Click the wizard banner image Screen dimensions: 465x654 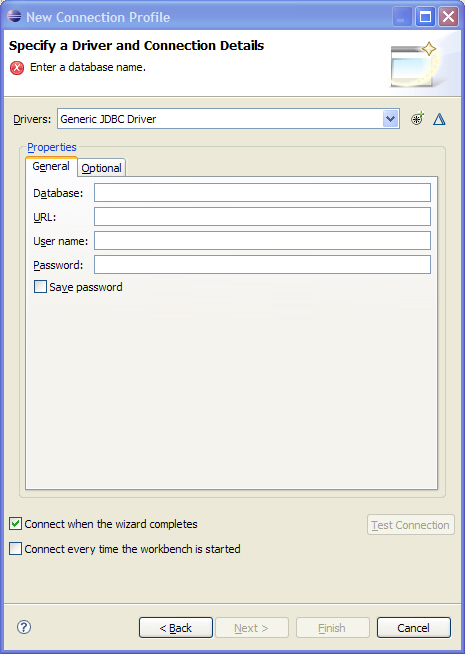[x=414, y=64]
